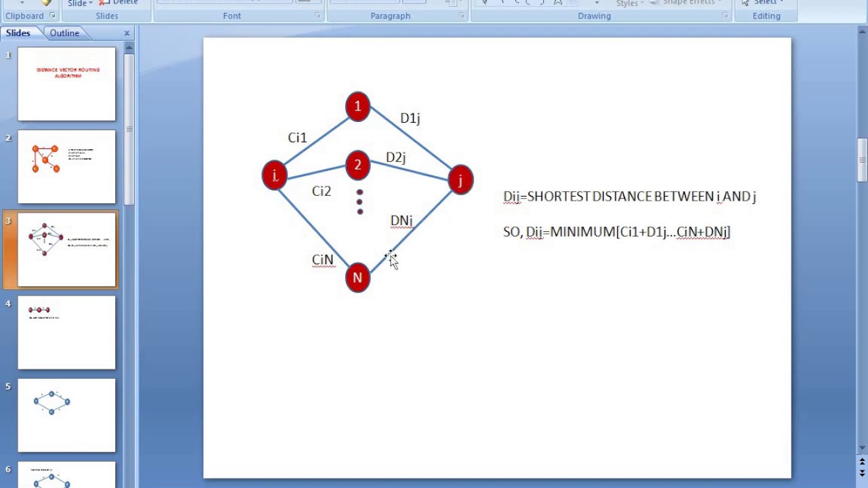The height and width of the screenshot is (488, 868).
Task: Select slide 5 thumbnail with the blue diamond graph
Action: [66, 415]
